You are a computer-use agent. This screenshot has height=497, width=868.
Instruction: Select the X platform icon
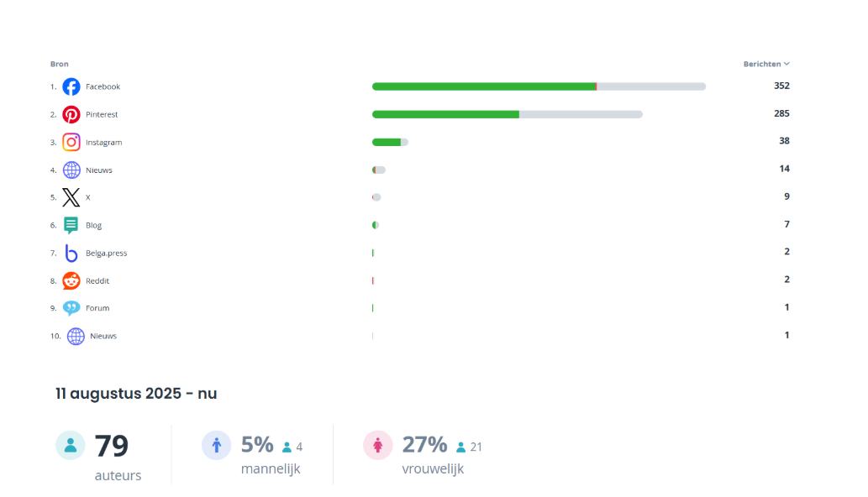(71, 196)
